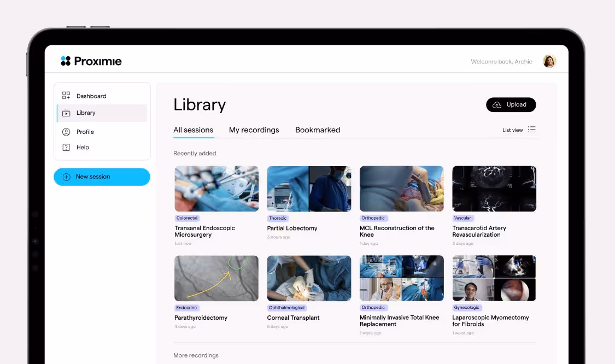Click the cloud upload icon
This screenshot has width=615, height=364.
497,105
